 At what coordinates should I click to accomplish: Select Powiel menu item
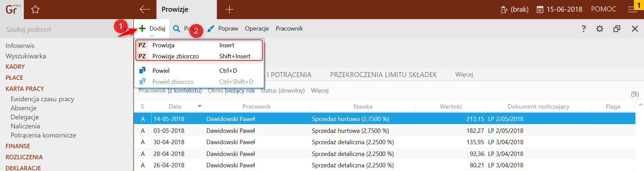click(x=161, y=71)
